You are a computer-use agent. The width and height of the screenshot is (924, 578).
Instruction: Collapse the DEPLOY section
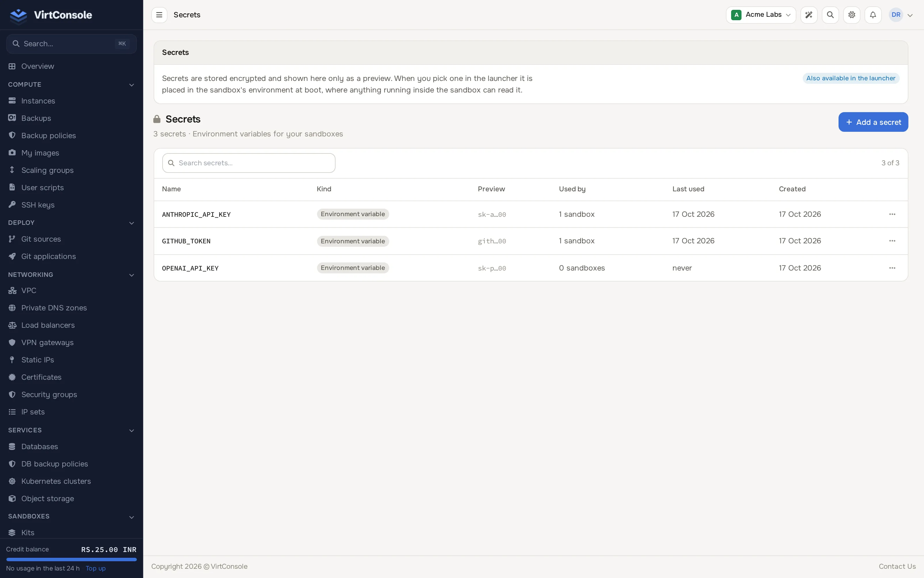(131, 223)
